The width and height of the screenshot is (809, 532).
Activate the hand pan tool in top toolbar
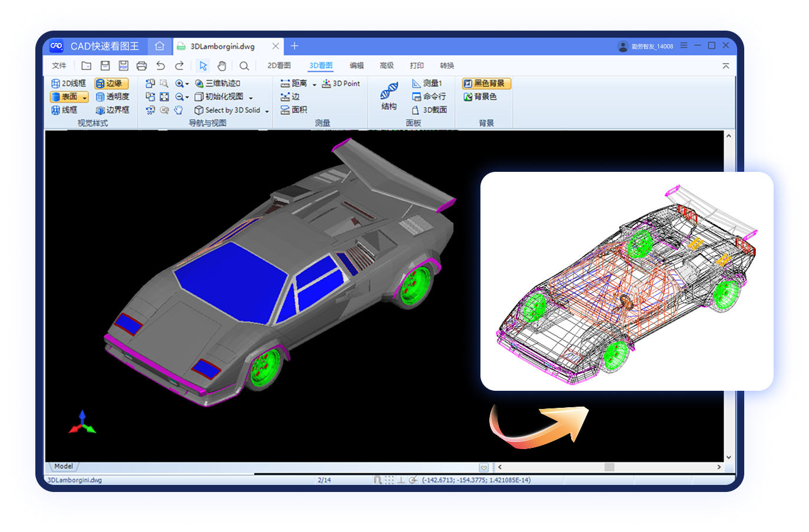(x=222, y=65)
